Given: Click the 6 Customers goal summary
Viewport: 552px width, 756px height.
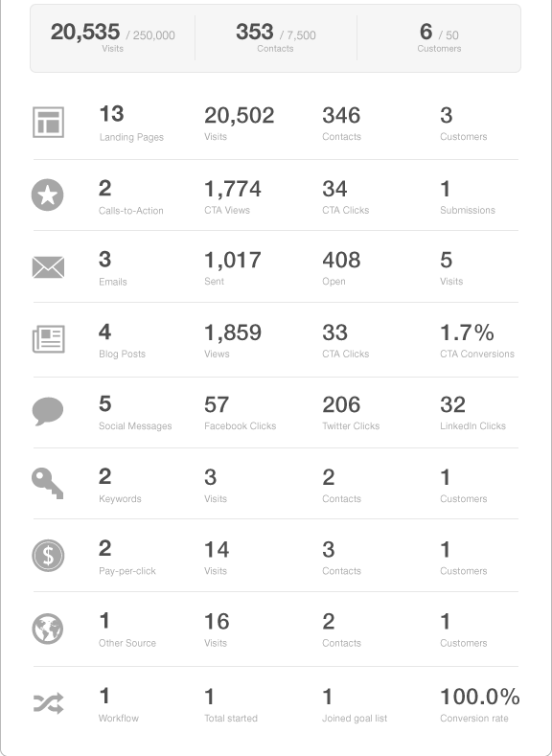Looking at the screenshot, I should [439, 37].
